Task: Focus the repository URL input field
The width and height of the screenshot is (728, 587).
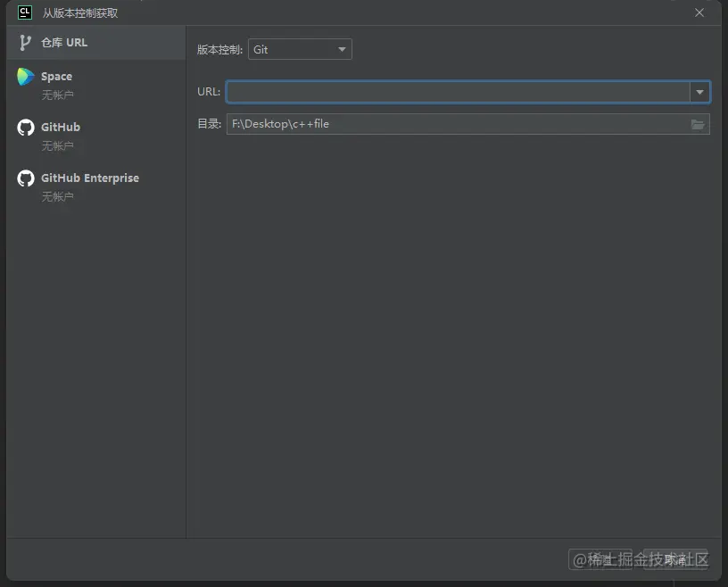Action: [x=458, y=92]
